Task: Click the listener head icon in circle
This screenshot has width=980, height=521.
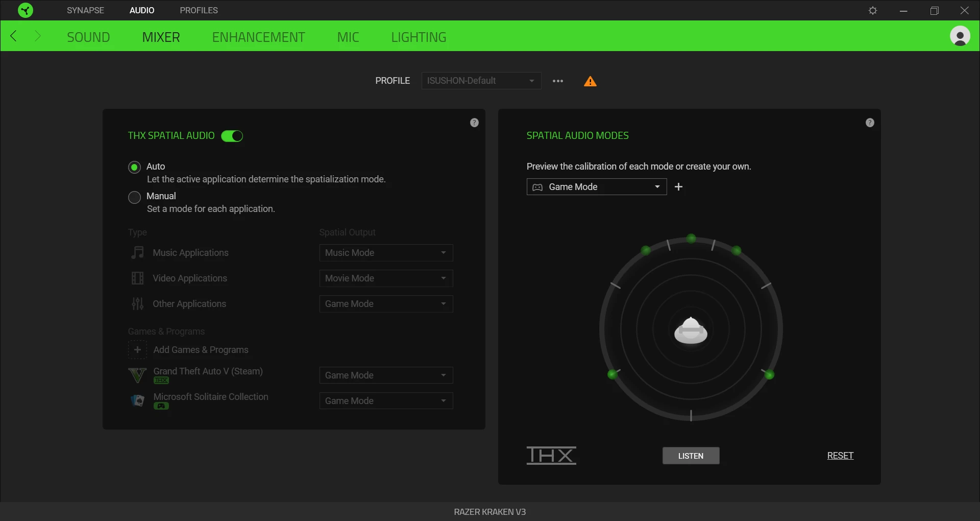Action: (691, 330)
